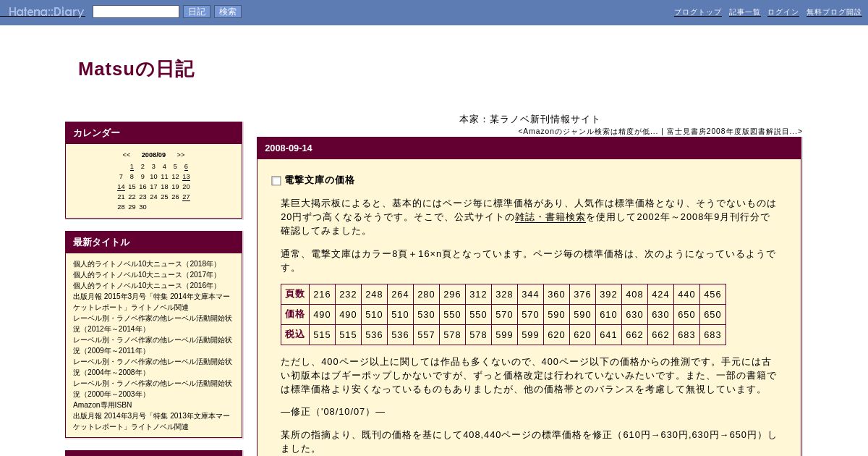Open 個人的ライトノベル10大ニュース（2016年）
This screenshot has height=456, width=868.
click(146, 286)
